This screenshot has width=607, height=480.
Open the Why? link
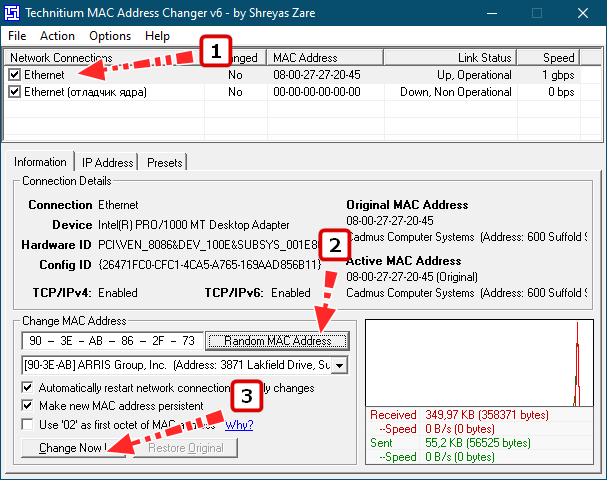pos(239,425)
